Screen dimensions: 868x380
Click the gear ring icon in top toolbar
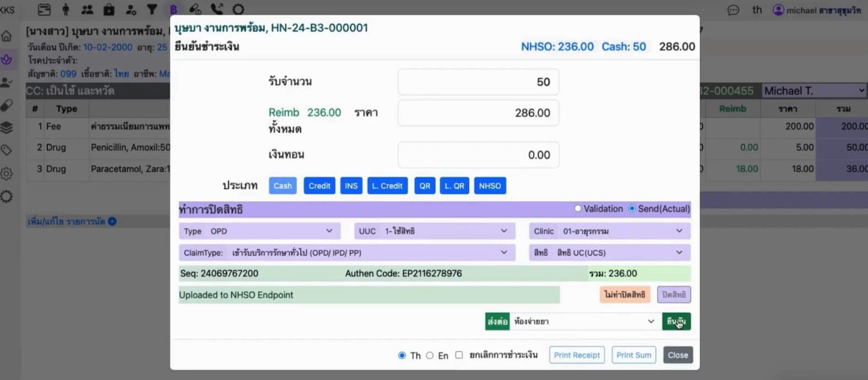(x=238, y=9)
